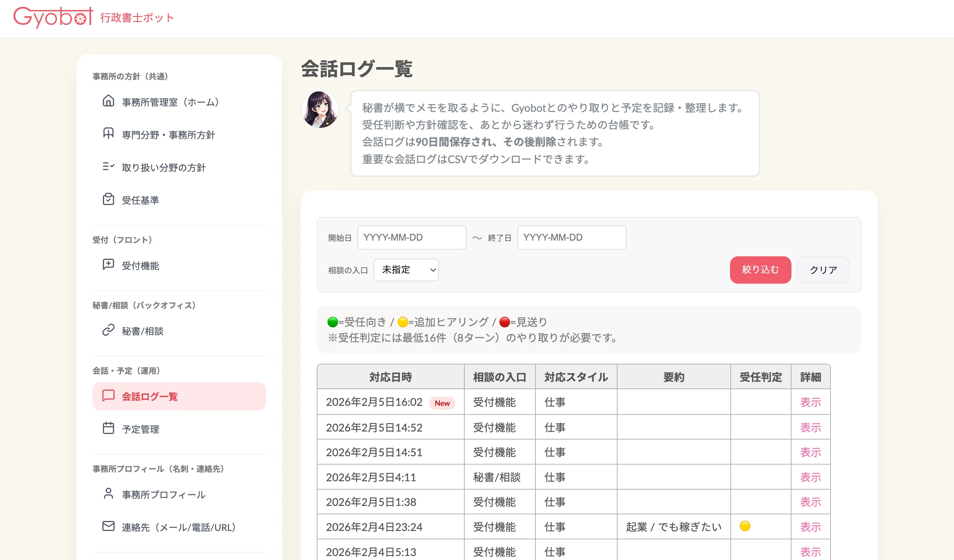The width and height of the screenshot is (954, 560).
Task: Click the Gyobot logo in header
Action: click(53, 17)
